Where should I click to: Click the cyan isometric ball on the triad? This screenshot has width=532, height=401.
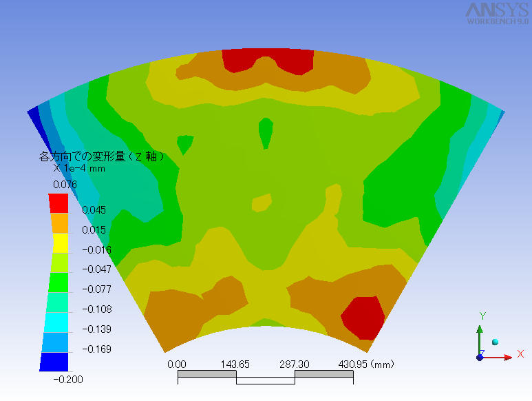(495, 342)
